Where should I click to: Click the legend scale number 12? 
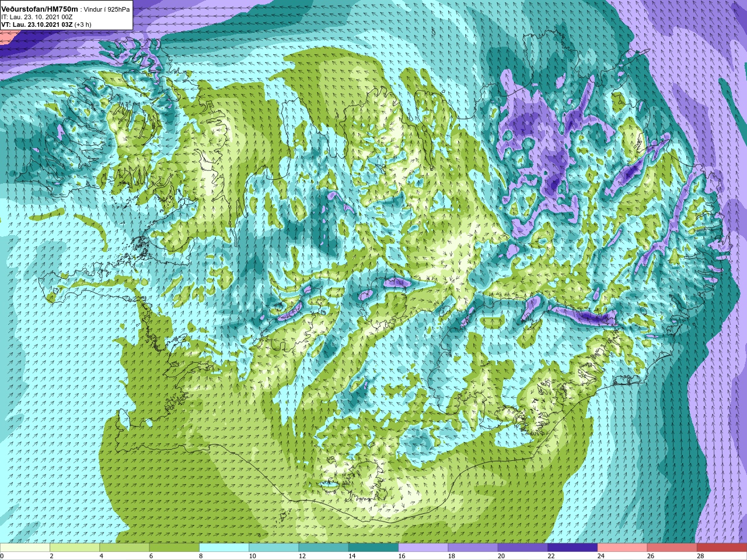(x=302, y=556)
